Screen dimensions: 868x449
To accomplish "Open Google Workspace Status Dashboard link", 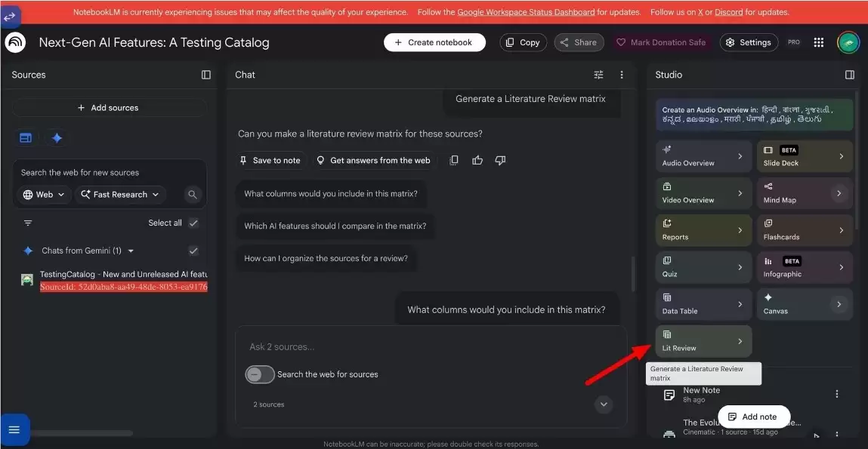I will (526, 12).
